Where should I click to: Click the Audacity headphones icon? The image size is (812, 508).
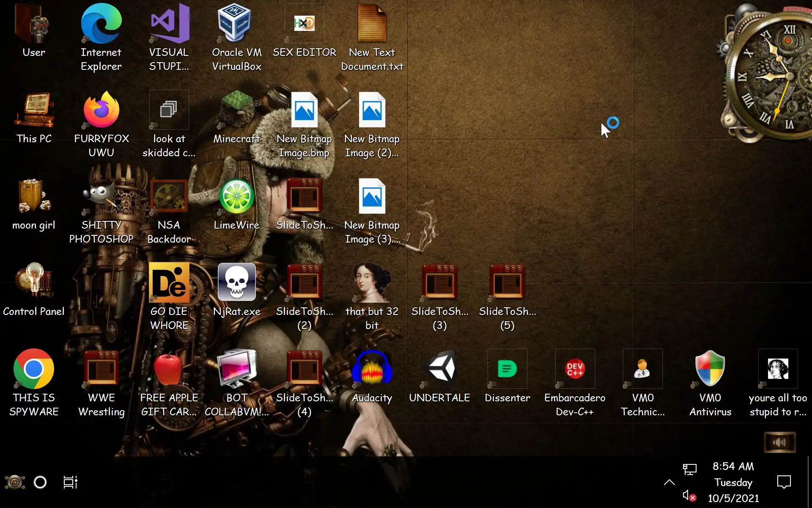tap(372, 368)
